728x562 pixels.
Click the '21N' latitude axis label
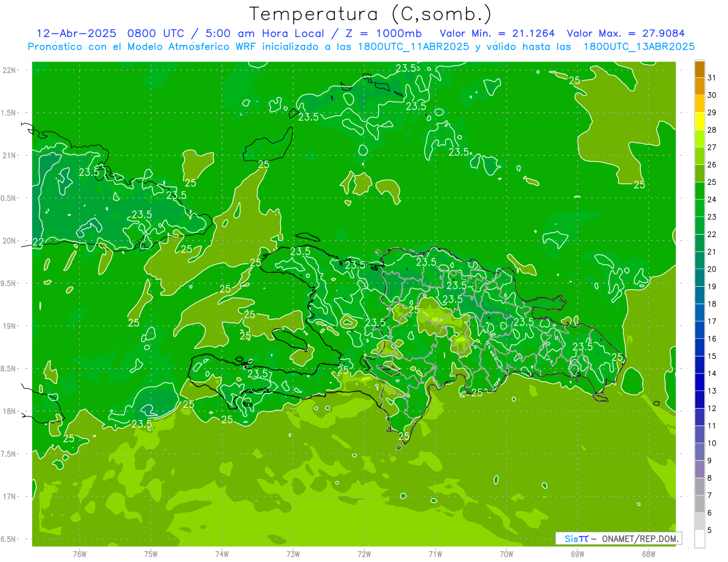pos(8,155)
